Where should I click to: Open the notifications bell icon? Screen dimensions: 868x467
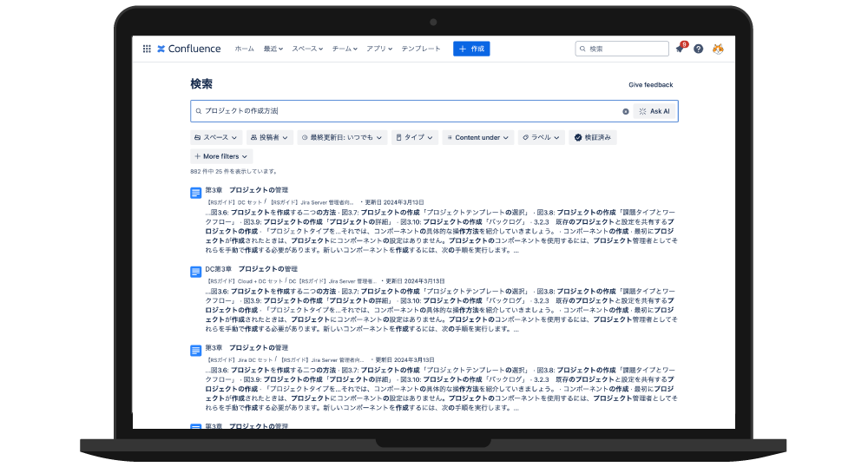tap(680, 49)
